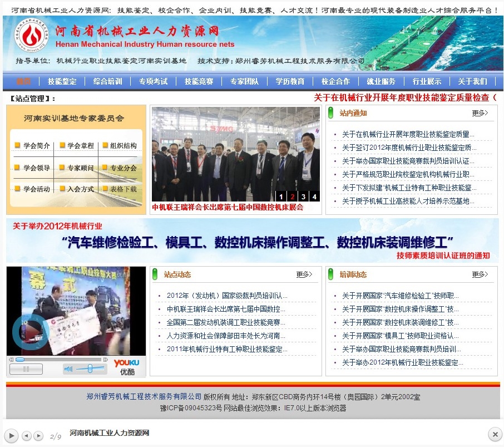Image resolution: width=504 pixels, height=447 pixels.
Task: Open training item 关于举办2012年机械行业职业技能鉴定
Action: (402, 362)
